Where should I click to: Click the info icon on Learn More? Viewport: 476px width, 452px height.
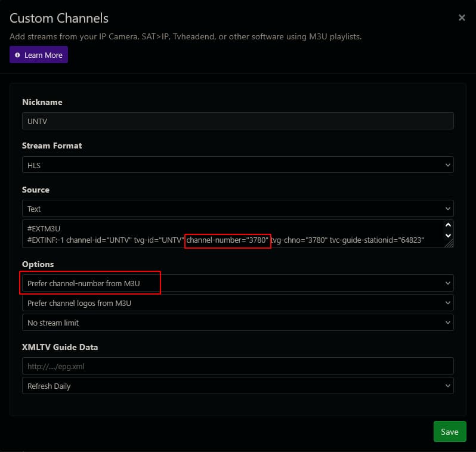(17, 55)
